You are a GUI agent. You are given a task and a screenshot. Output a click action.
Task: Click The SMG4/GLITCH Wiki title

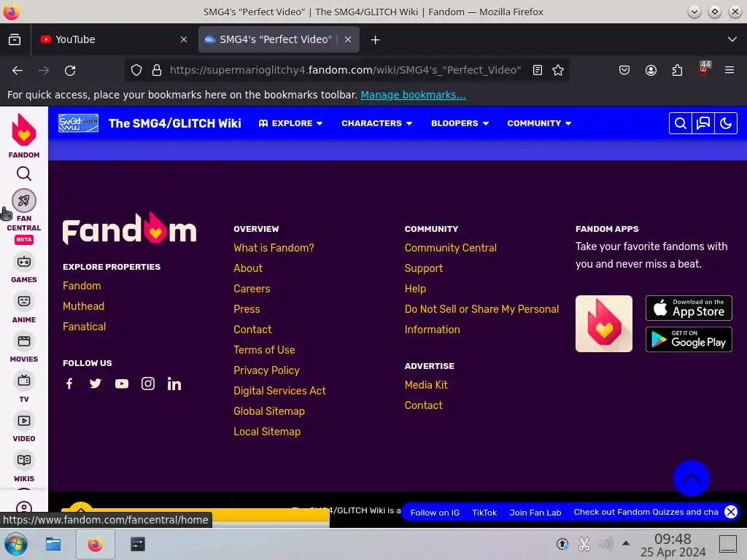click(175, 123)
